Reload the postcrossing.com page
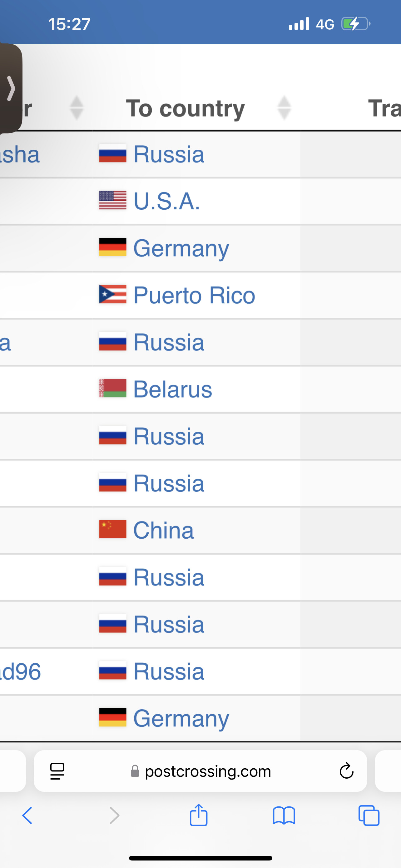Viewport: 401px width, 868px height. [346, 771]
